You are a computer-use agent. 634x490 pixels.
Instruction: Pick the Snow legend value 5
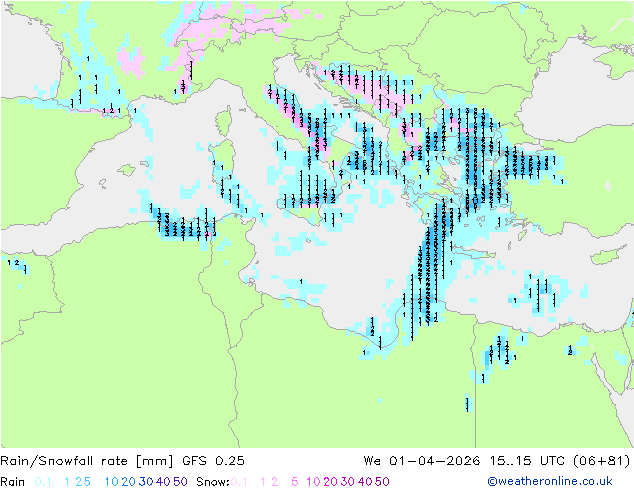click(x=295, y=482)
